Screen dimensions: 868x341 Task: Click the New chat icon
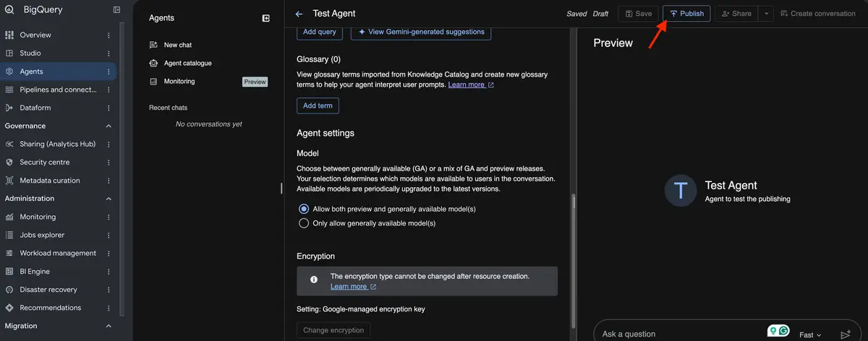click(153, 45)
